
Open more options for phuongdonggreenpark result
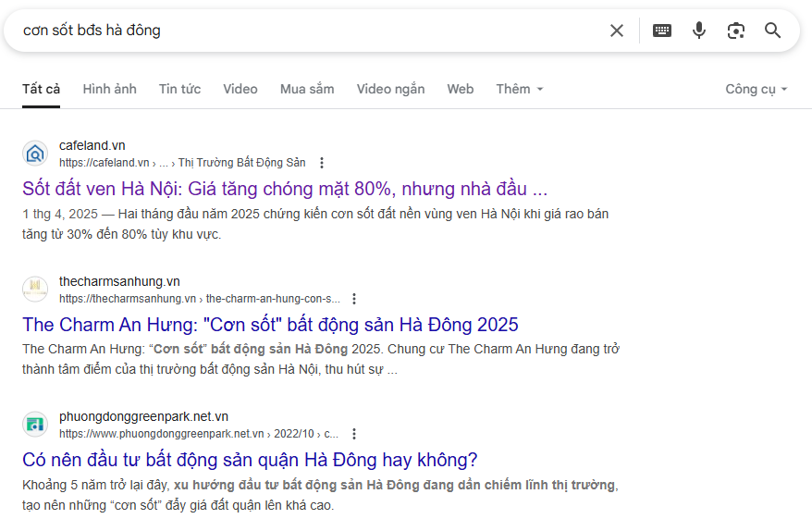pos(353,434)
